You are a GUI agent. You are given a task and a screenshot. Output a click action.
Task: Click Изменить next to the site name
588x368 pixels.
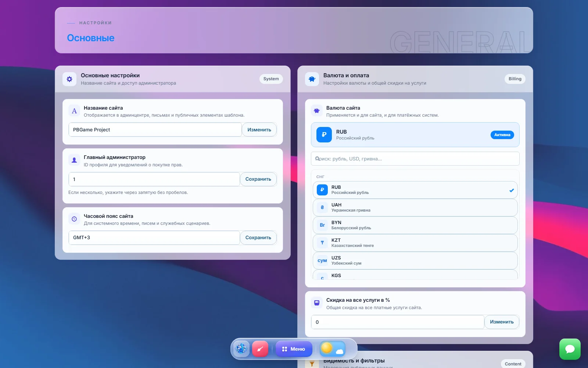tap(259, 130)
